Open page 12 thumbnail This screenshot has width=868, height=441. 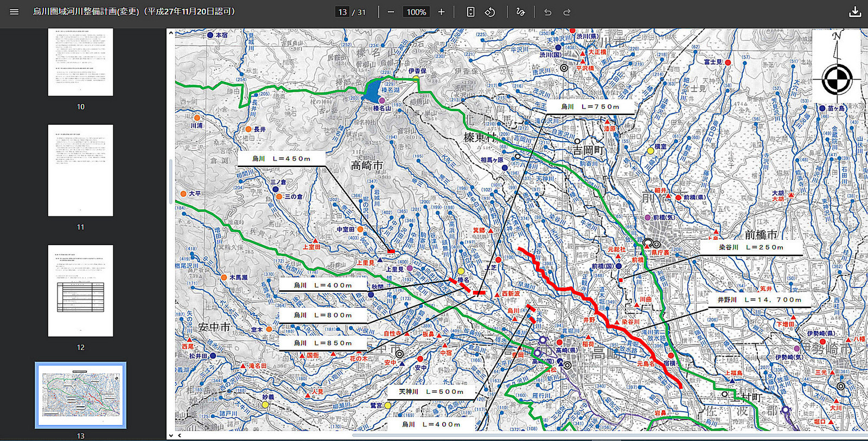80,291
